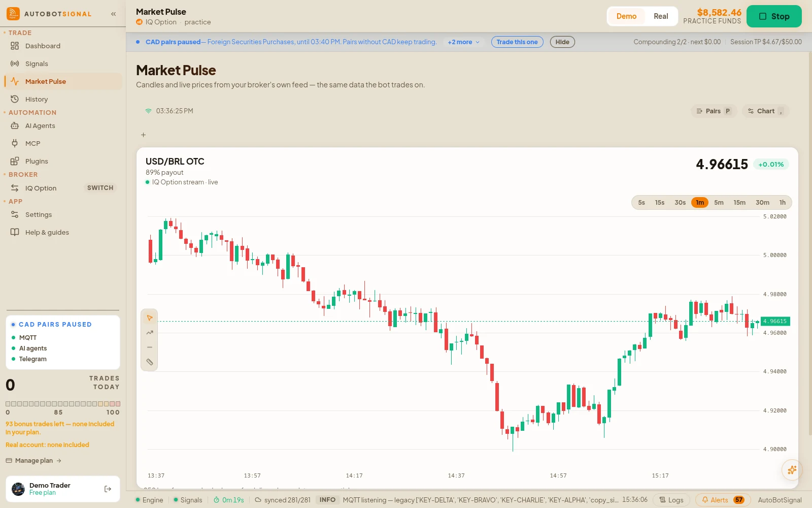Open History in the sidebar
This screenshot has width=812, height=508.
[63, 99]
